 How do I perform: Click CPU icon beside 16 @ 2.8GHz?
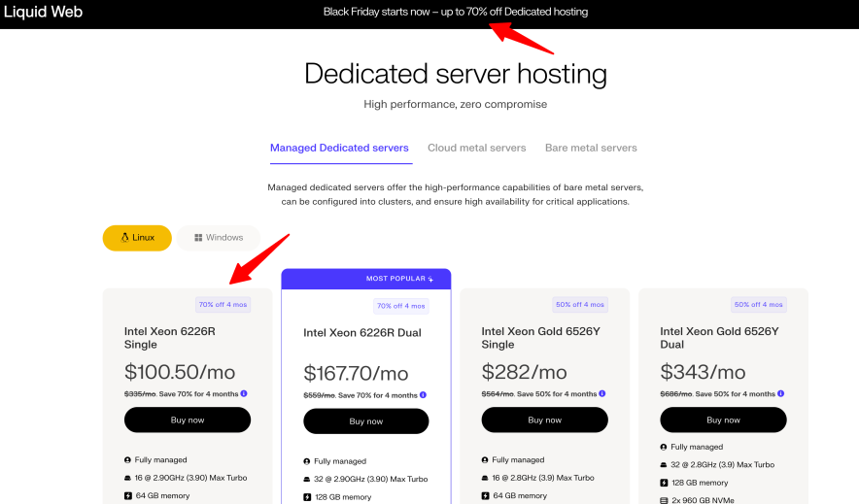tap(485, 478)
